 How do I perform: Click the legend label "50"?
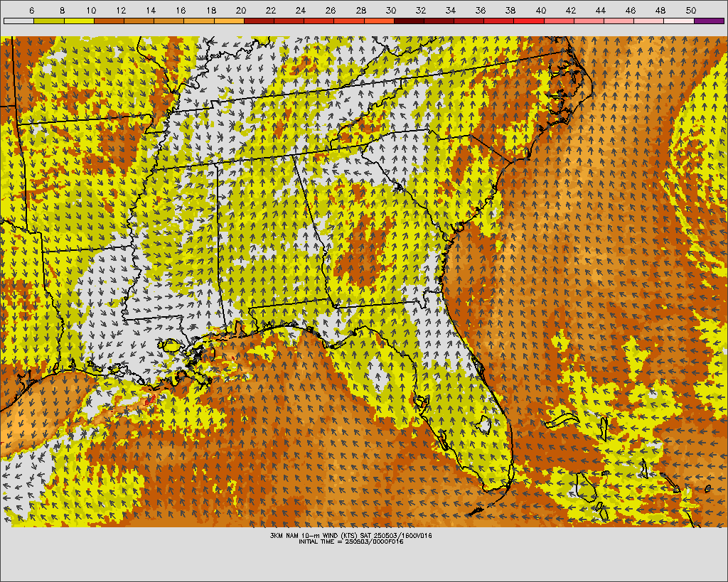691,10
